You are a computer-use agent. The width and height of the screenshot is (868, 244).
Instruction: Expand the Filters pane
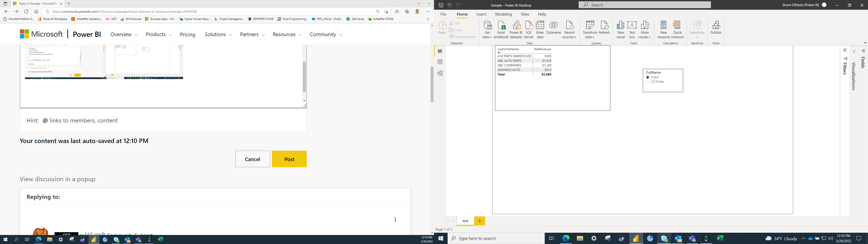point(845,50)
